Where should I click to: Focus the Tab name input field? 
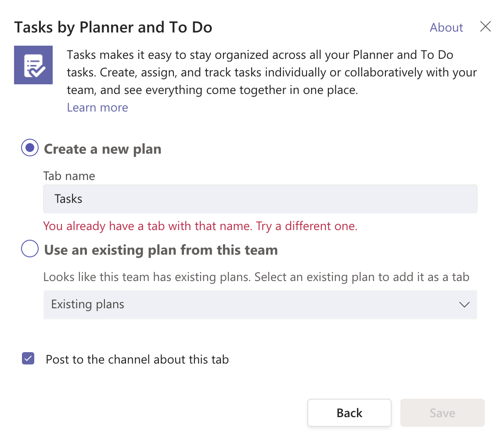point(260,199)
